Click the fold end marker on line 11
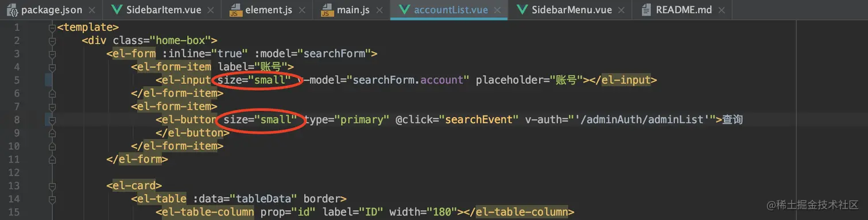This screenshot has width=868, height=220. (52, 159)
